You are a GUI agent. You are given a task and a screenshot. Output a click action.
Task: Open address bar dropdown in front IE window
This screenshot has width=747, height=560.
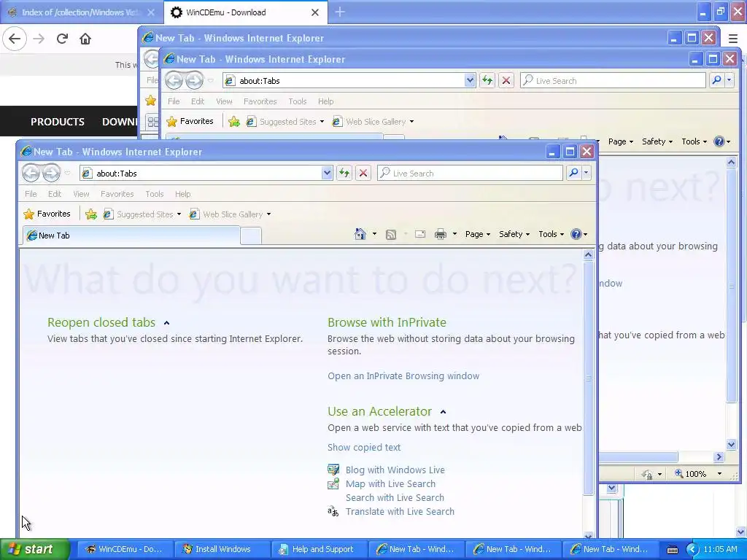(327, 174)
